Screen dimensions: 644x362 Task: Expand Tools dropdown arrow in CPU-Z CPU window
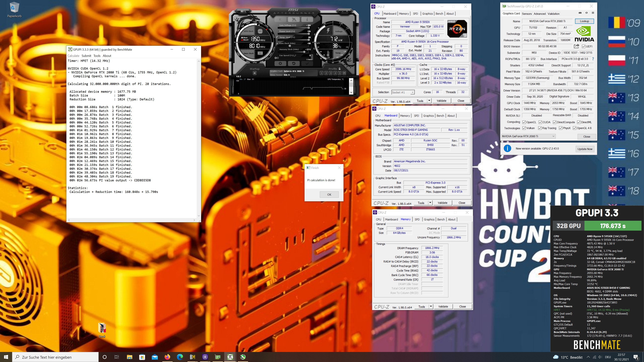(429, 101)
